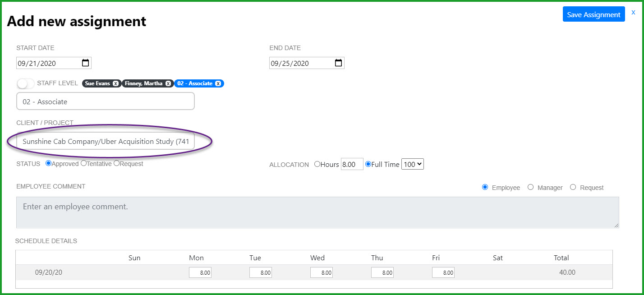Click the Add new assignment title

pyautogui.click(x=77, y=21)
